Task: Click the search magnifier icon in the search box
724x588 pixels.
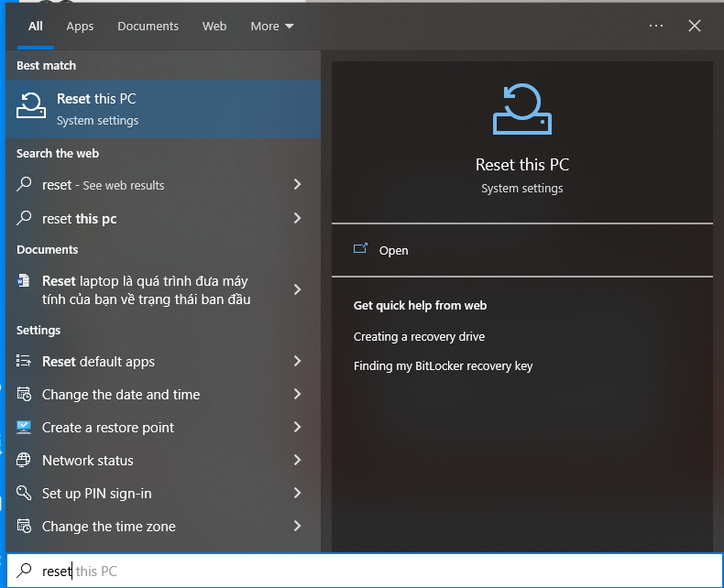Action: (x=24, y=571)
